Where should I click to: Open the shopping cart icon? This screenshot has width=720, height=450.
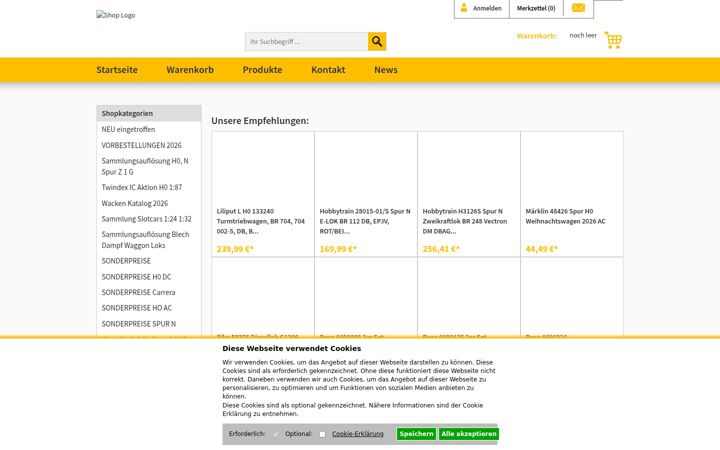pyautogui.click(x=613, y=40)
